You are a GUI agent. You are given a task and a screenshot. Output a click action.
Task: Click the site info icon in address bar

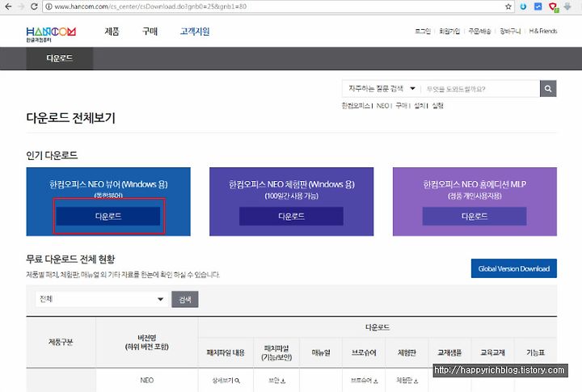49,6
